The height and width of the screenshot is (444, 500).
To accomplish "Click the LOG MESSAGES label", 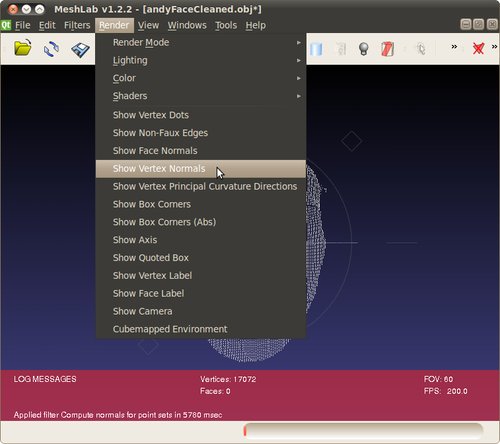I will click(x=45, y=379).
